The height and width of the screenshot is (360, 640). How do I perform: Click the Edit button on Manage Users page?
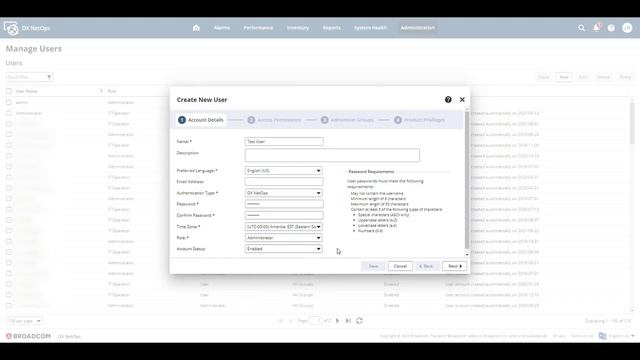click(582, 77)
